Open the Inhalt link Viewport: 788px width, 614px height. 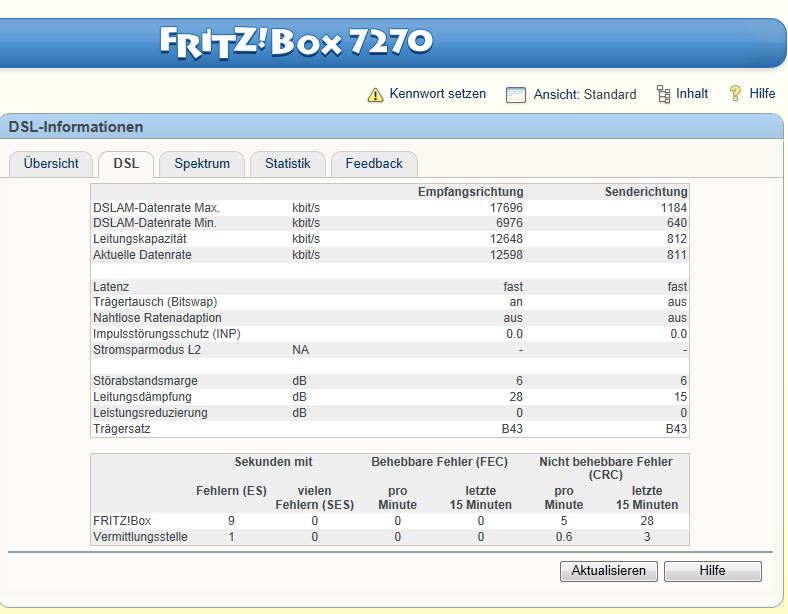pos(692,94)
